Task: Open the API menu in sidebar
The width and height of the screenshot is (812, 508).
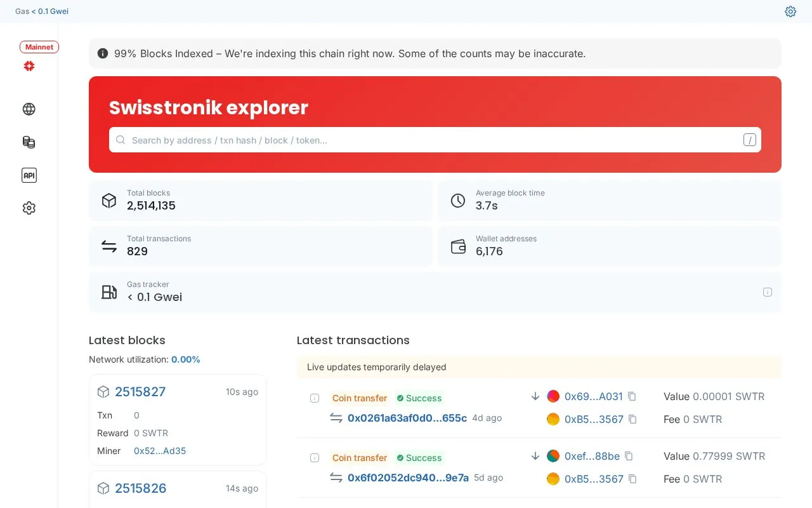Action: (29, 175)
